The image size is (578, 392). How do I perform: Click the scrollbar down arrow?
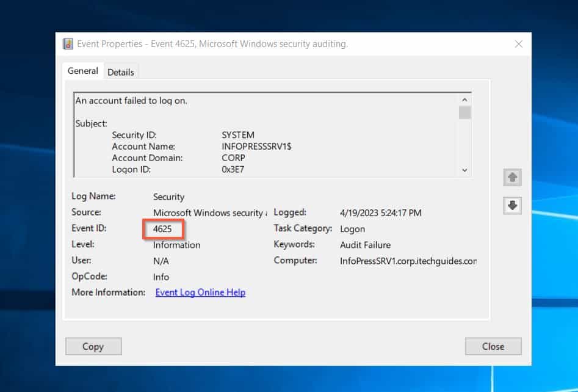click(x=464, y=170)
